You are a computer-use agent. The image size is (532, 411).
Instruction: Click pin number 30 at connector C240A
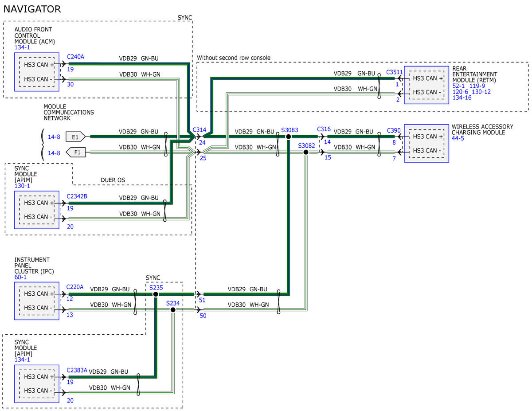coord(70,85)
